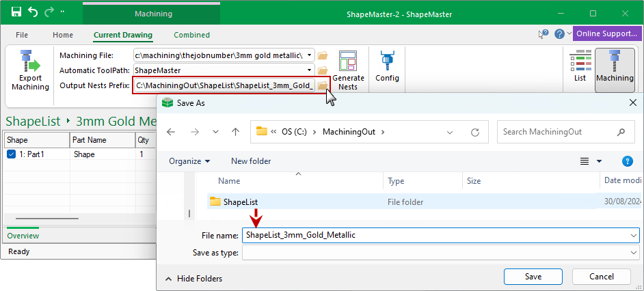Image resolution: width=644 pixels, height=291 pixels.
Task: Expand the Machining File dropdown
Action: pos(310,55)
